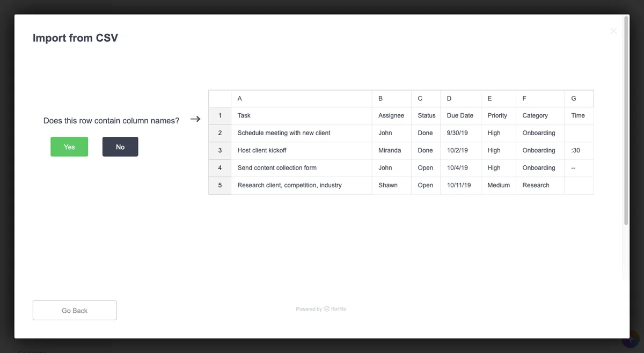Click the Research category cell in row 5
This screenshot has width=644, height=353.
pyautogui.click(x=536, y=185)
